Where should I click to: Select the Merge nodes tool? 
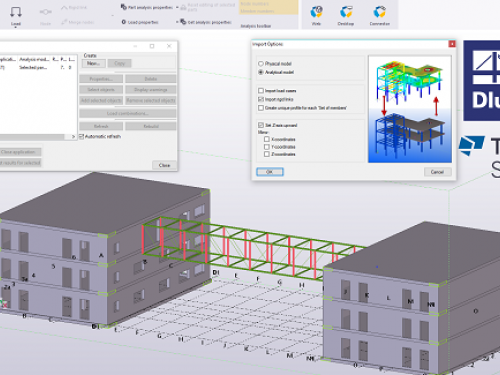point(77,22)
